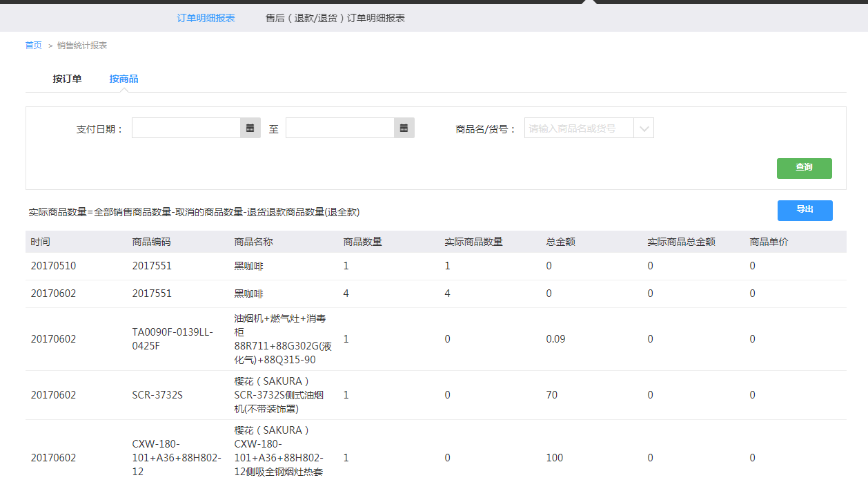
Task: Click the 商品单价 column header
Action: pyautogui.click(x=769, y=242)
